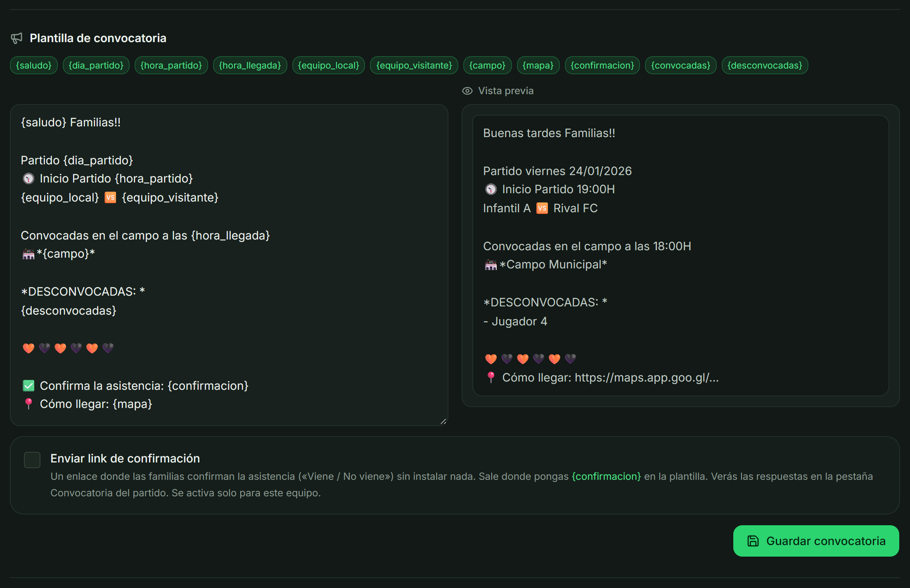Insert the {campo} variable chip
The height and width of the screenshot is (588, 910).
[488, 65]
